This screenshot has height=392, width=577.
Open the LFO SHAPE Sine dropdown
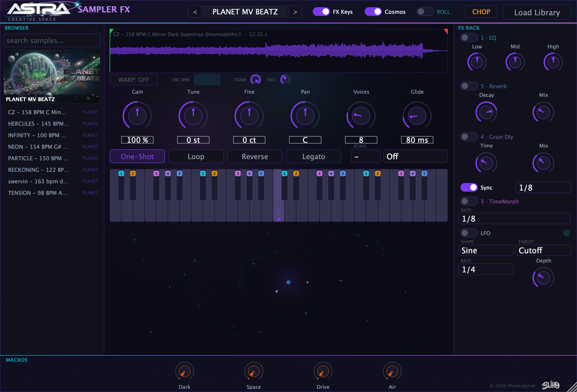click(x=486, y=250)
